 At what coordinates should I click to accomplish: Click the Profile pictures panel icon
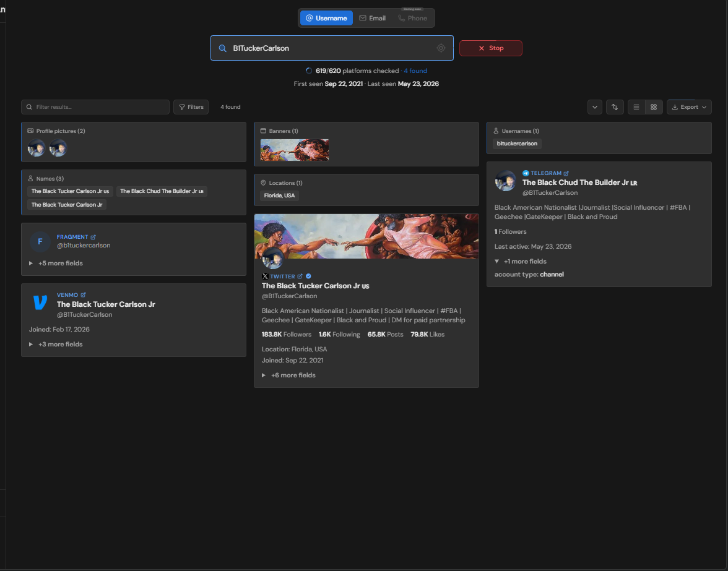pyautogui.click(x=30, y=131)
